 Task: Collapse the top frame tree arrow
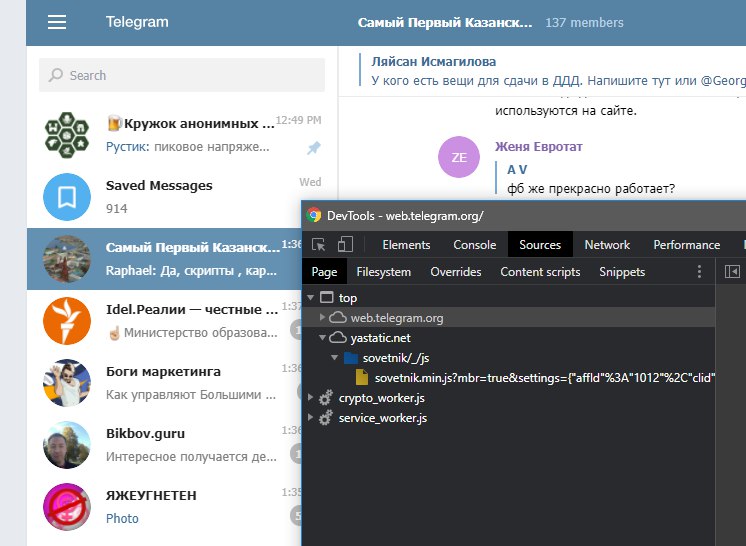tap(311, 298)
